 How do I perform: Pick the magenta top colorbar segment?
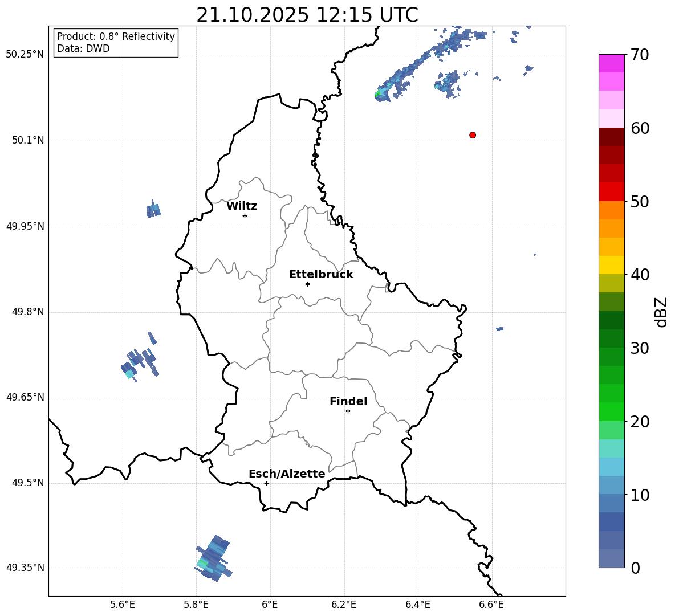point(611,63)
